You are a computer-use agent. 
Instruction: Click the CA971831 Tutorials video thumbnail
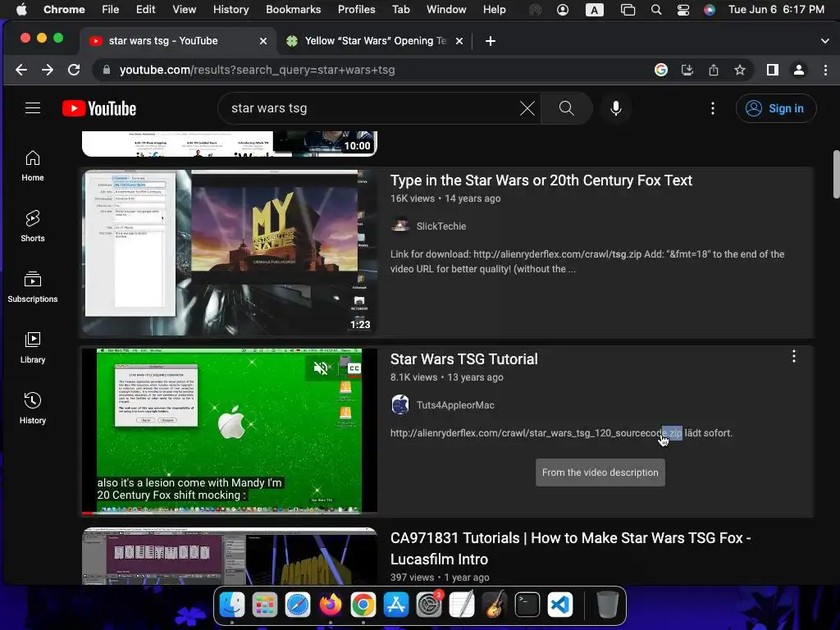[230, 556]
